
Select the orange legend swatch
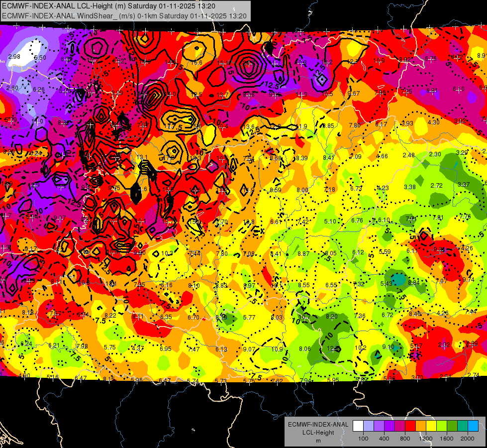[x=421, y=426]
